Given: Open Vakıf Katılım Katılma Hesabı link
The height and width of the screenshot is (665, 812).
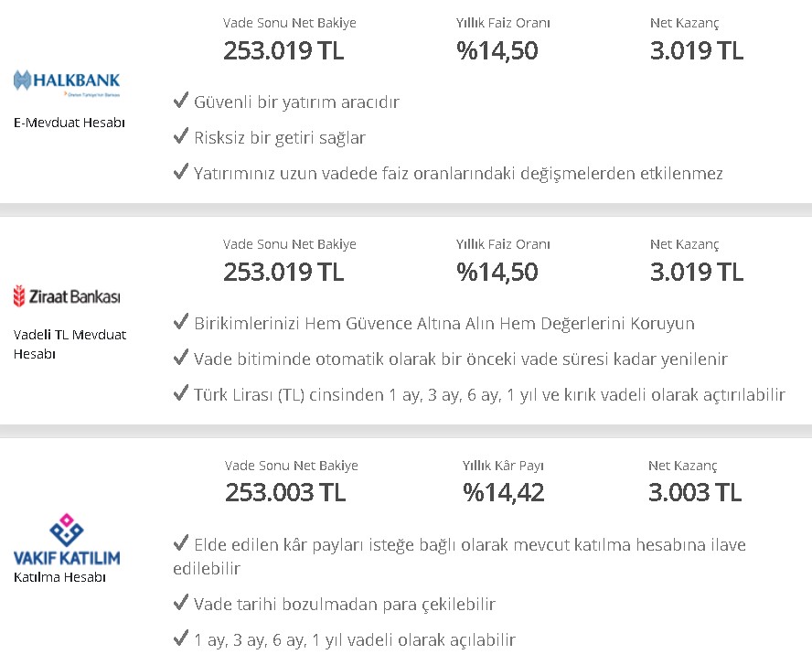Looking at the screenshot, I should coord(59,577).
